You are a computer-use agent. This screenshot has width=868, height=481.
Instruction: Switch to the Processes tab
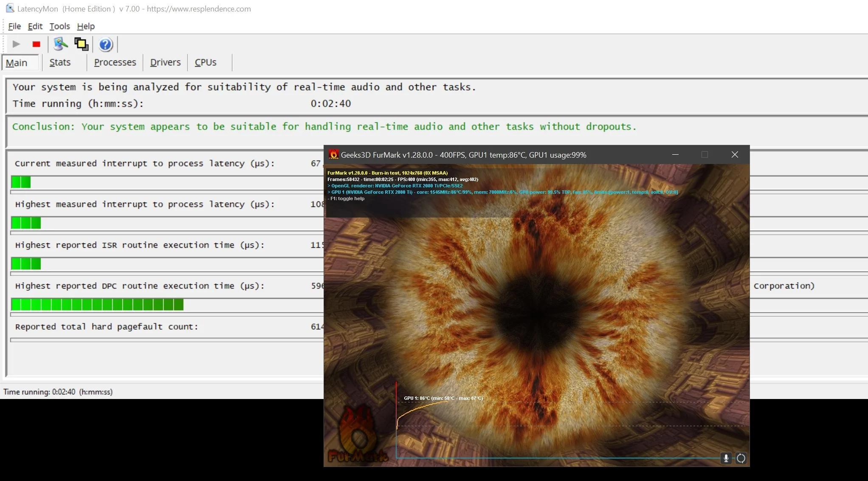pos(115,62)
